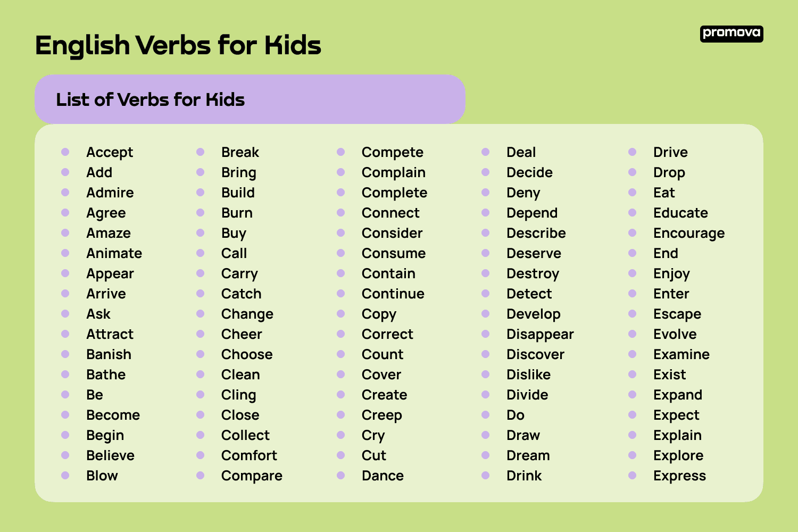The image size is (798, 532).
Task: Click the bullet dot beside Break
Action: click(201, 152)
